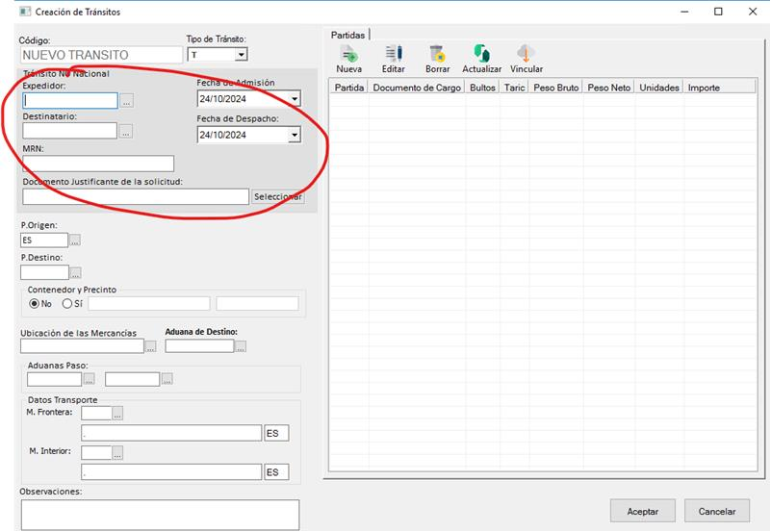The height and width of the screenshot is (532, 771).
Task: Open the Destinatario lookup ellipsis button
Action: (x=127, y=131)
